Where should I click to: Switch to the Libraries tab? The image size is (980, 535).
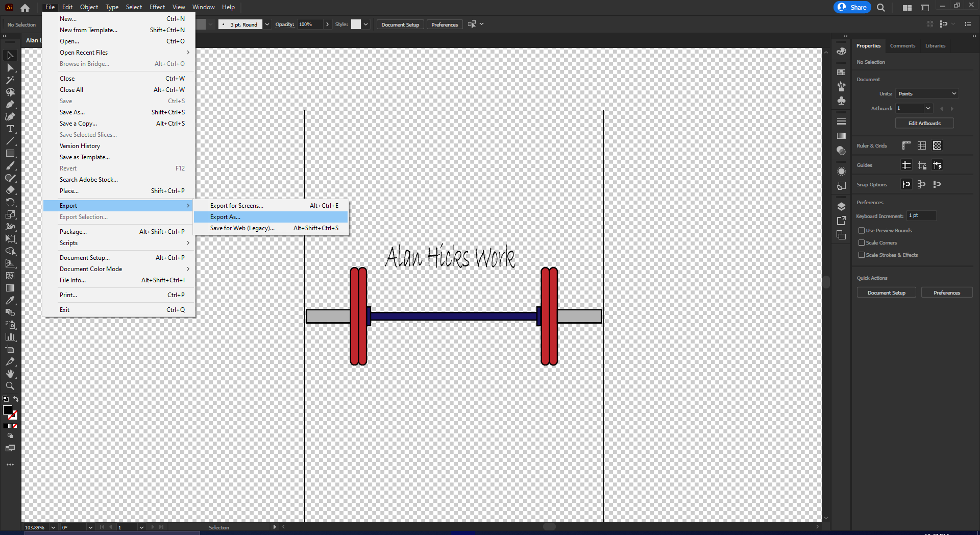[x=935, y=46]
